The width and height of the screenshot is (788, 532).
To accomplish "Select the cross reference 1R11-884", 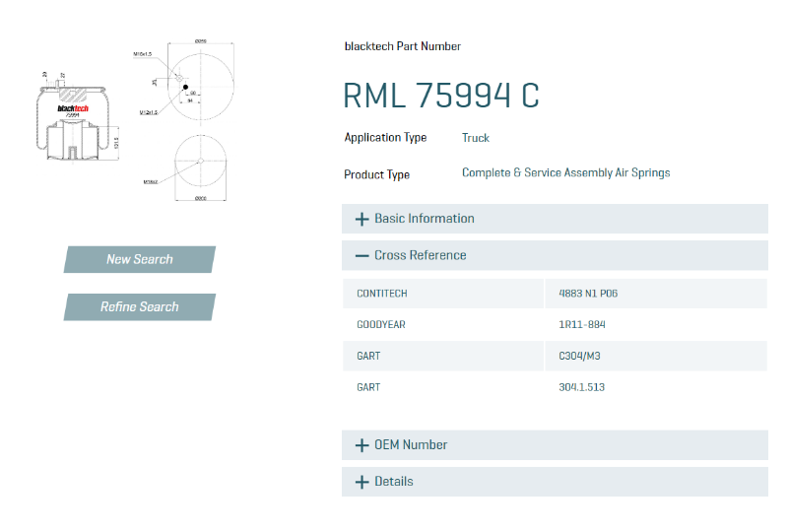I will (x=582, y=325).
